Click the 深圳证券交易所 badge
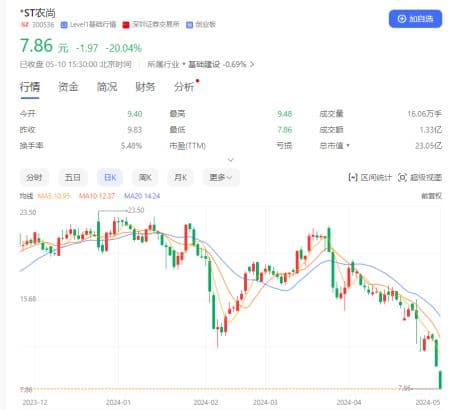The width and height of the screenshot is (454, 410). [151, 24]
